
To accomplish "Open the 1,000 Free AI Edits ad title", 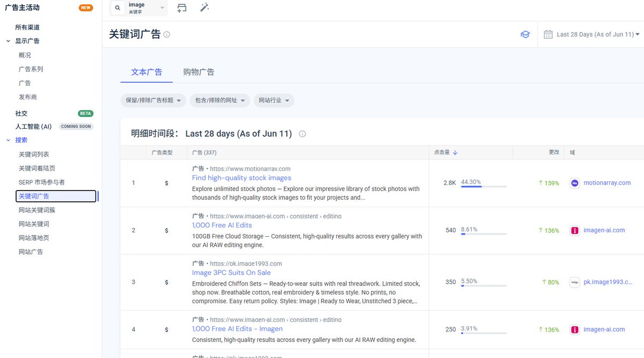I will 222,225.
